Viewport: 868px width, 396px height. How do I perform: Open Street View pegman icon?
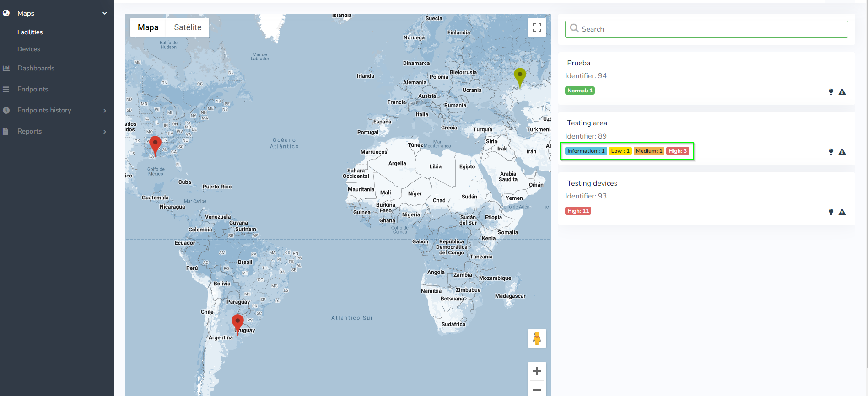click(537, 338)
